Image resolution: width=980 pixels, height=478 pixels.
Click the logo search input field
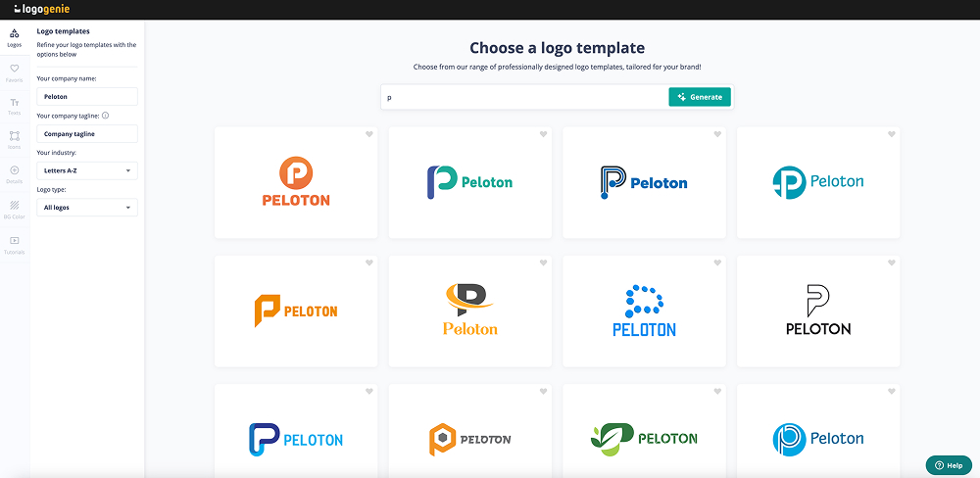(525, 98)
